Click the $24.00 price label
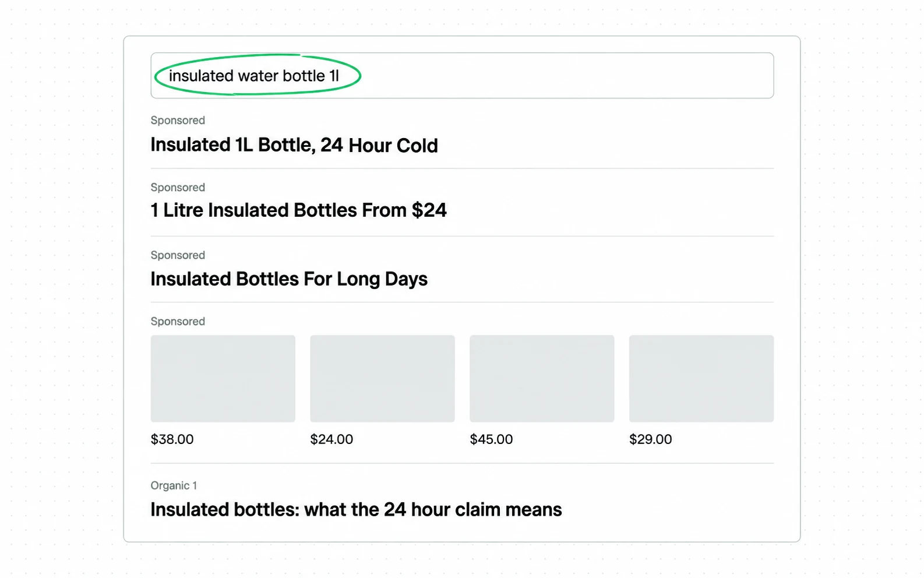 (x=331, y=439)
